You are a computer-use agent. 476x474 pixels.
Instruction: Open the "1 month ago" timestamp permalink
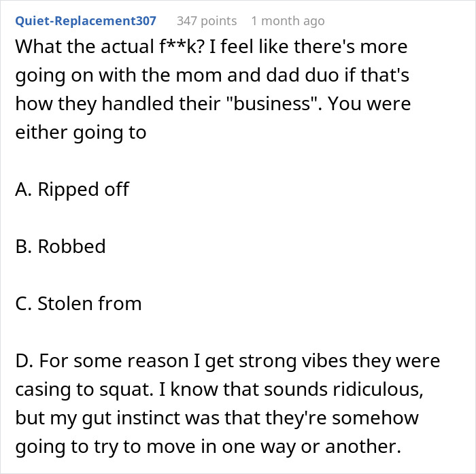pyautogui.click(x=287, y=21)
